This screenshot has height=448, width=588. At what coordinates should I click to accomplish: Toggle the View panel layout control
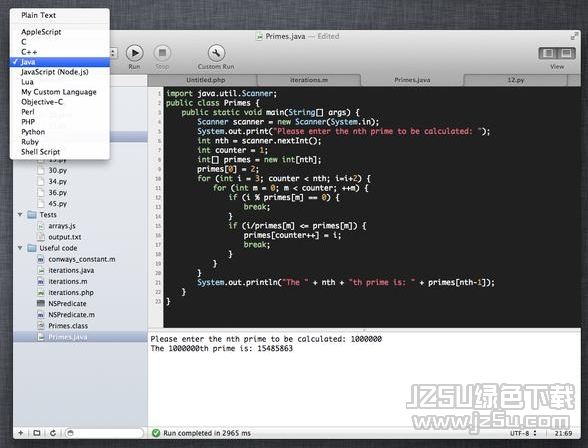click(x=557, y=53)
